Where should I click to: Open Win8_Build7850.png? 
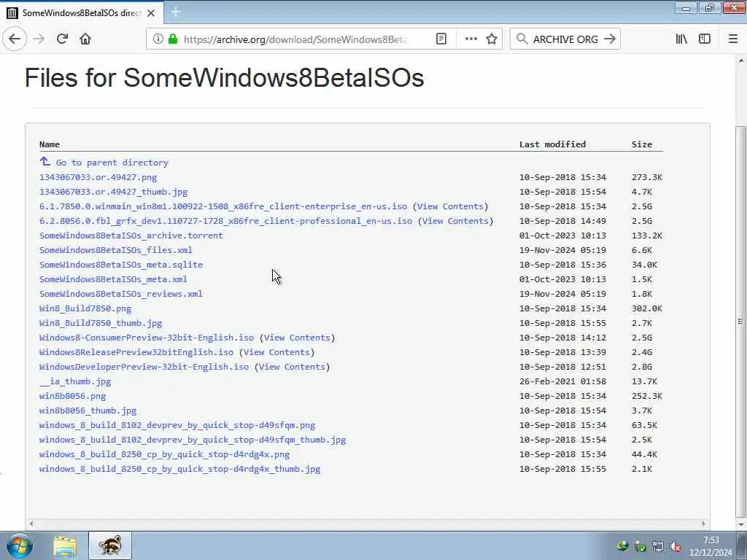[85, 308]
